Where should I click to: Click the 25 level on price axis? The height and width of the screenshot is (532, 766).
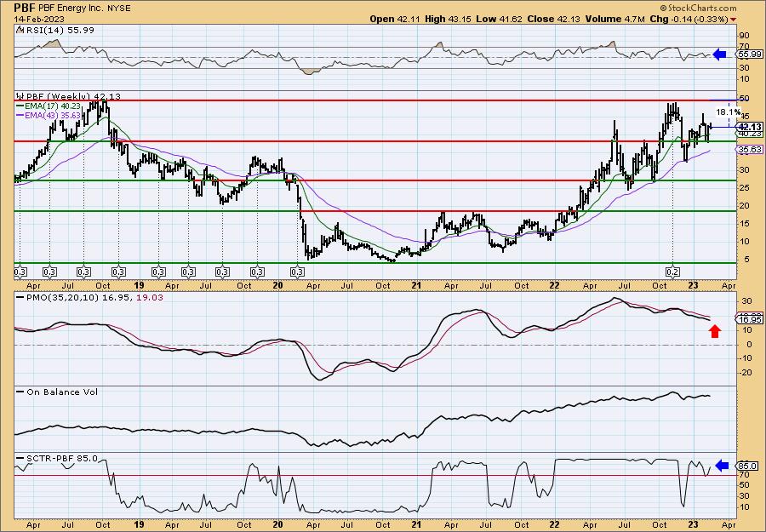coord(744,187)
